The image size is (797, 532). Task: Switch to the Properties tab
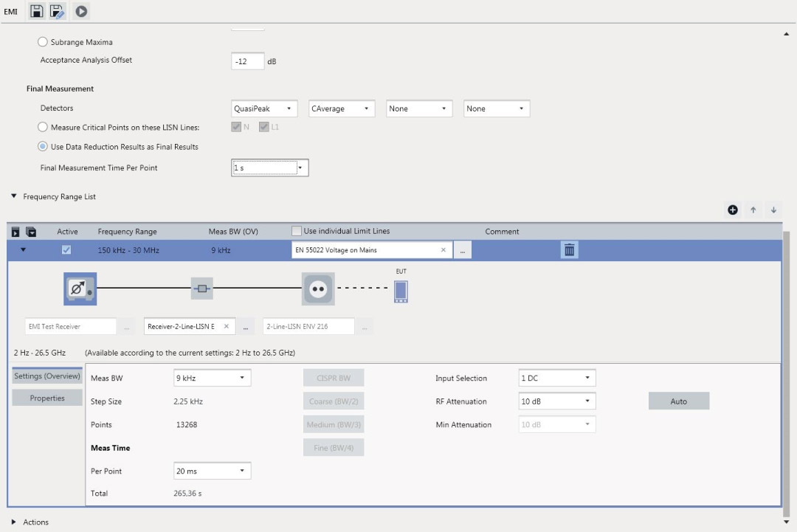click(47, 398)
